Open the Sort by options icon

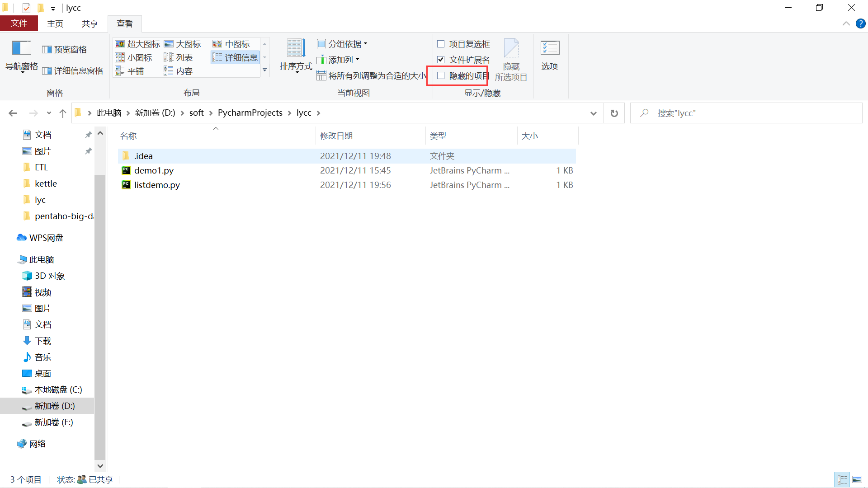tap(296, 49)
